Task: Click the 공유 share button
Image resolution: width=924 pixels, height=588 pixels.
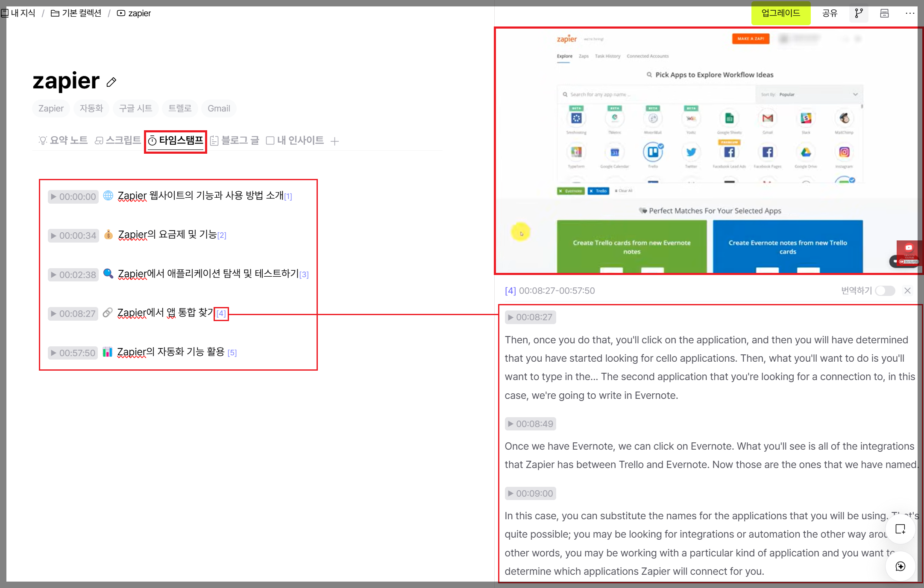Action: 830,13
